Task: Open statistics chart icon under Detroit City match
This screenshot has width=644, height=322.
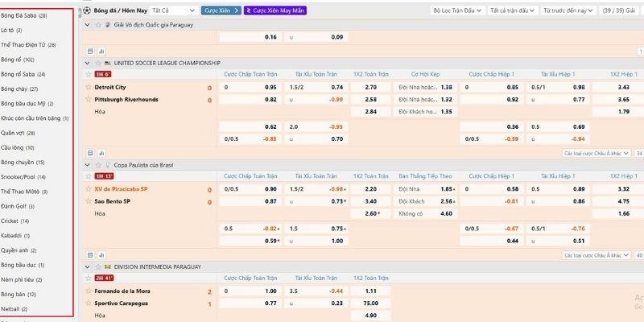Action: (101, 153)
